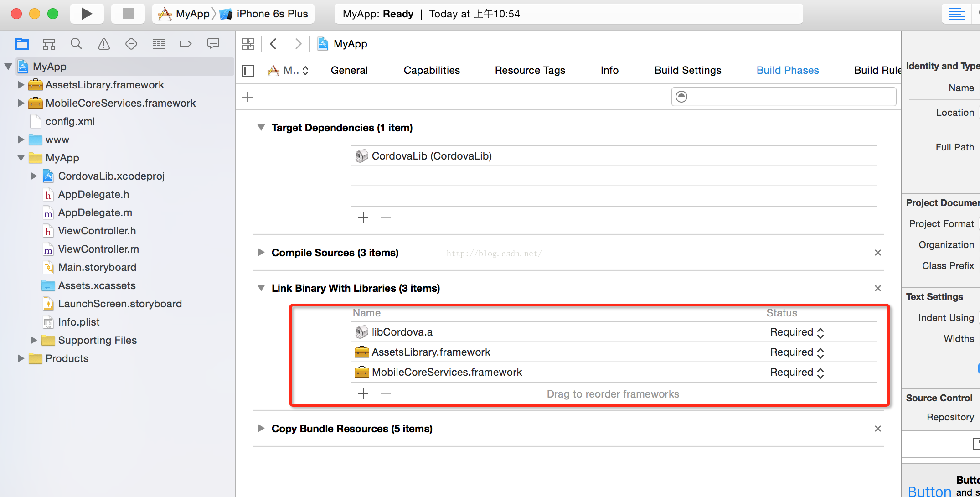Change libCordova.a status Required dropdown
The width and height of the screenshot is (980, 497).
coord(797,332)
